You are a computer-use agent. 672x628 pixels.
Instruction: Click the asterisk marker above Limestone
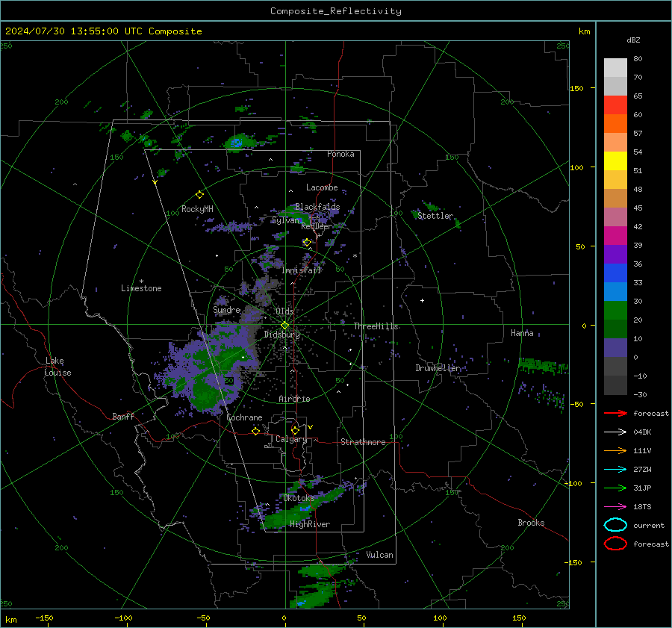141,282
